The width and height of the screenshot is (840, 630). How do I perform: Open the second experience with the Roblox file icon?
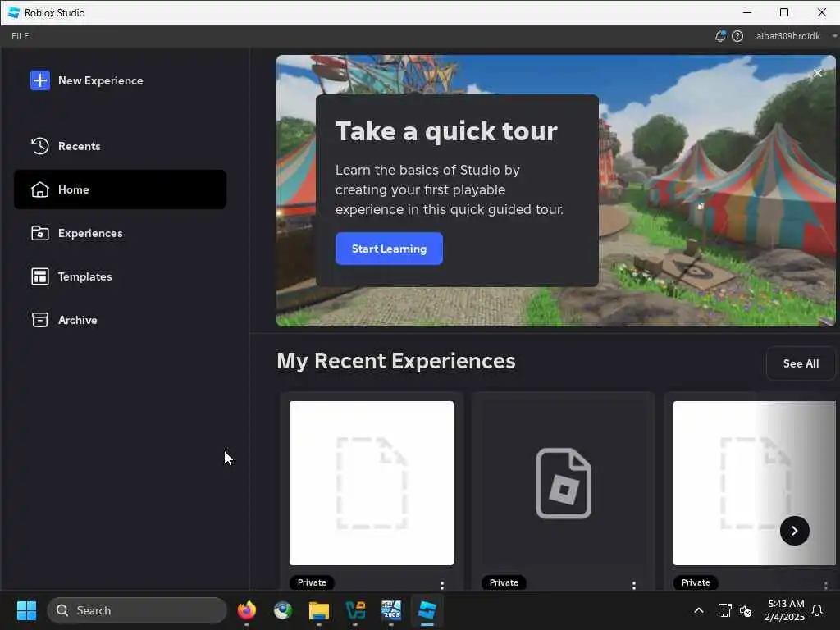pos(563,482)
